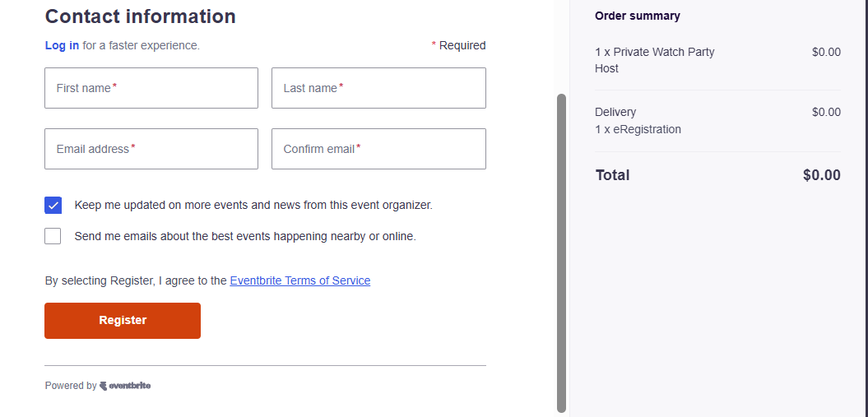
Task: Click the 'Powered by' footer text
Action: coord(71,386)
